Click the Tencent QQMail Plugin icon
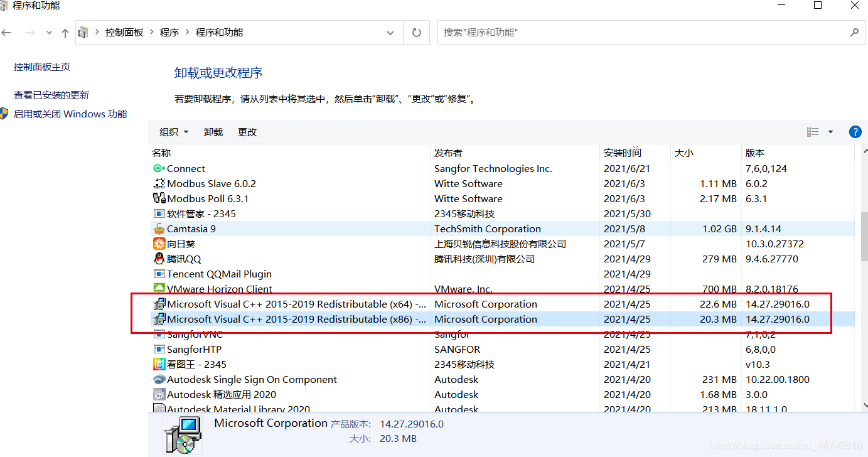Screen dimensions: 868x457 point(159,274)
